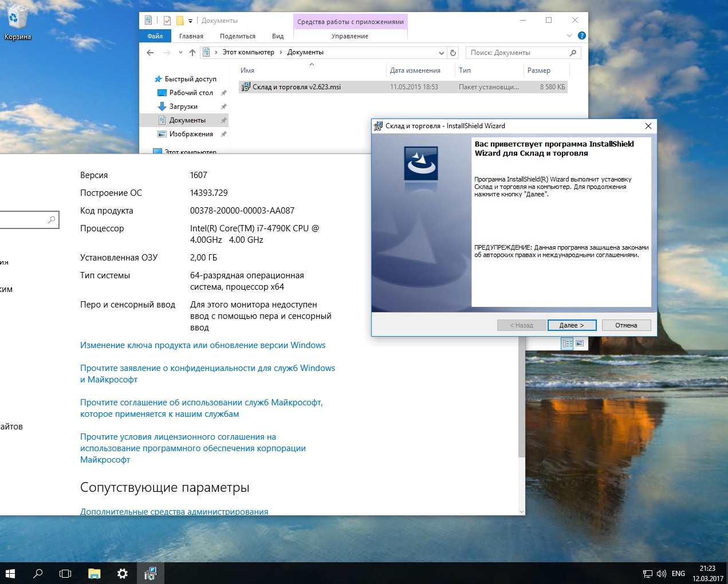The width and height of the screenshot is (728, 584).
Task: Open the Microsoft services agreement link (соглашение)
Action: click(x=202, y=408)
